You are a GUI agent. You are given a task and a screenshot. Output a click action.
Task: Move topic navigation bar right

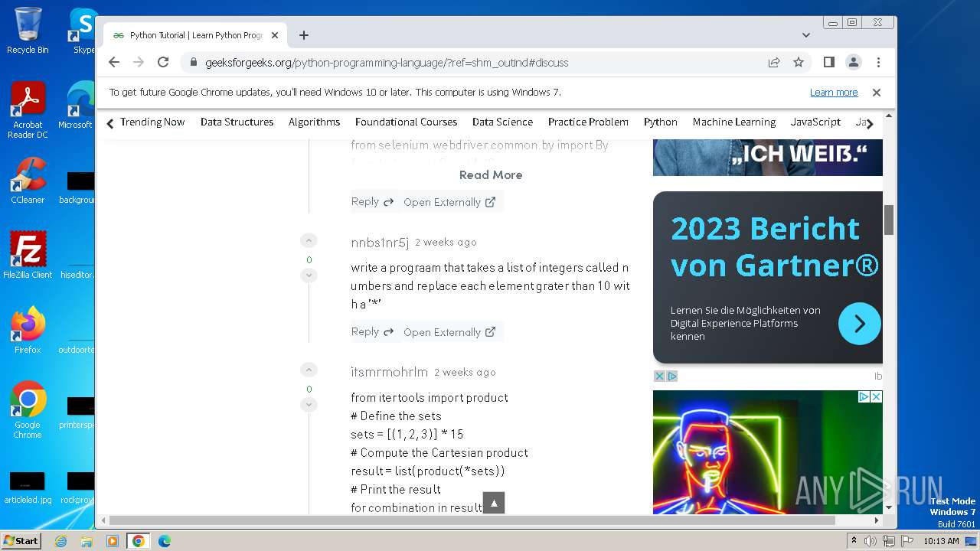(x=870, y=123)
